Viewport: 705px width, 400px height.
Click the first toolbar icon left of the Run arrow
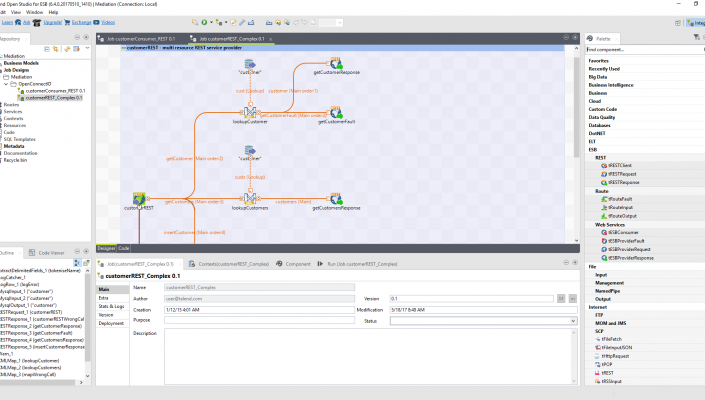click(x=195, y=22)
